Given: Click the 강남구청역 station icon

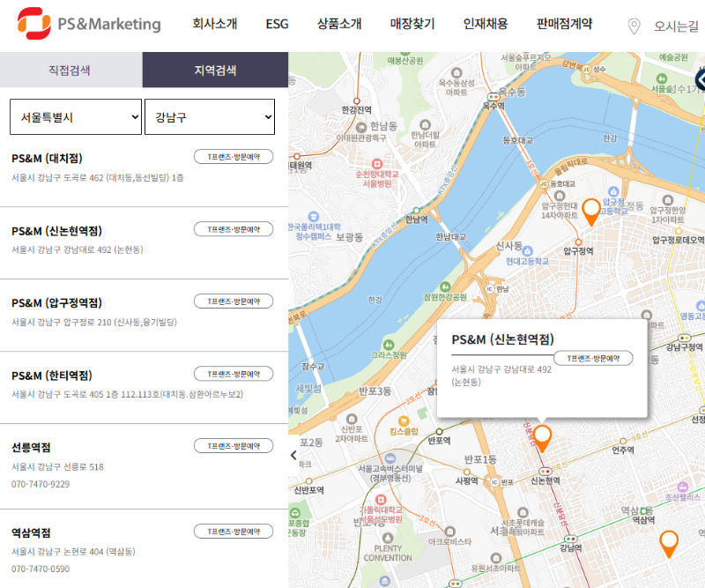Looking at the screenshot, I should [685, 338].
